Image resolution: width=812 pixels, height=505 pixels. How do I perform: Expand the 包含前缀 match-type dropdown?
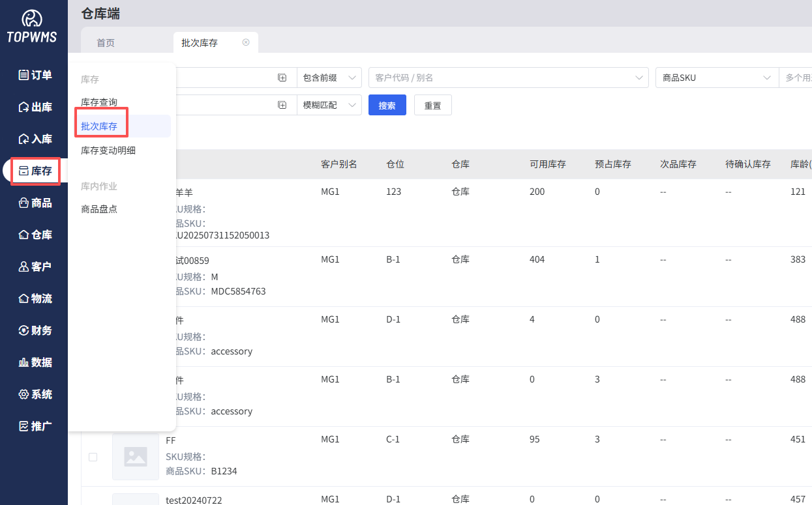(x=329, y=78)
